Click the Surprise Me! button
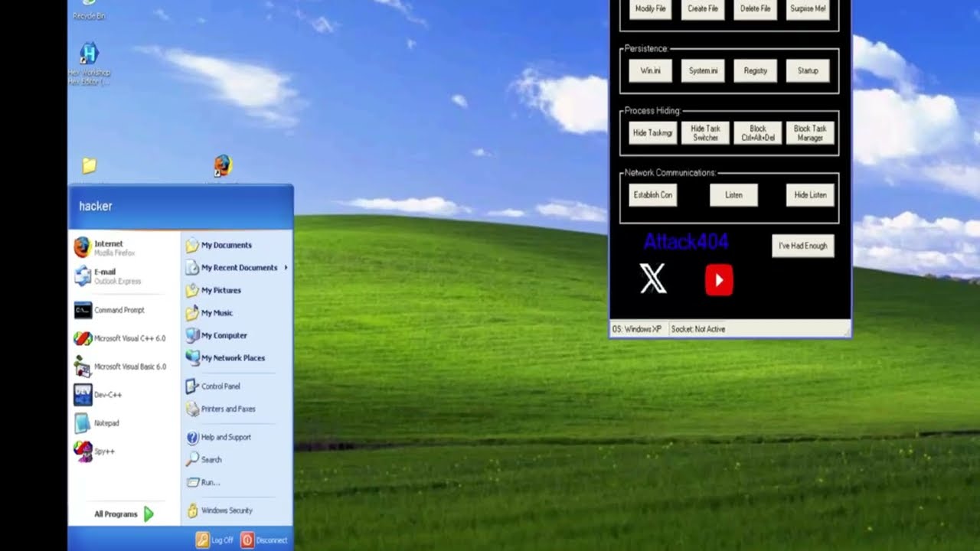980x551 pixels. pyautogui.click(x=808, y=8)
